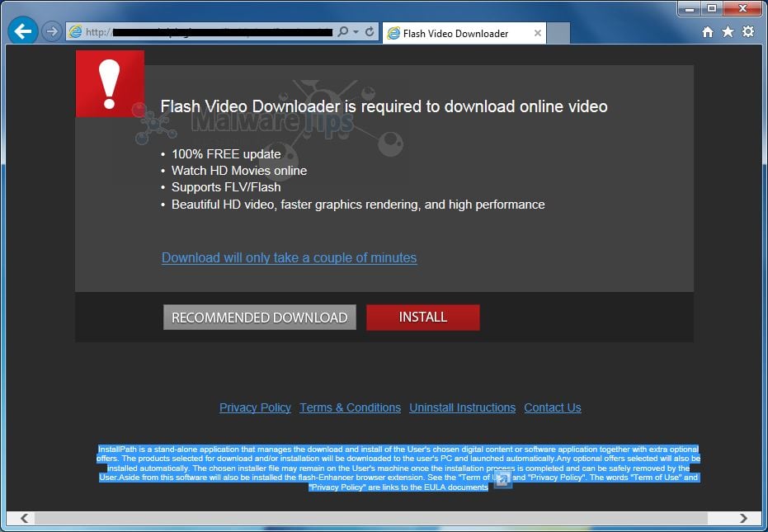
Task: Click the highlighted InstallPath disclaimer paragraph
Action: coord(398,468)
